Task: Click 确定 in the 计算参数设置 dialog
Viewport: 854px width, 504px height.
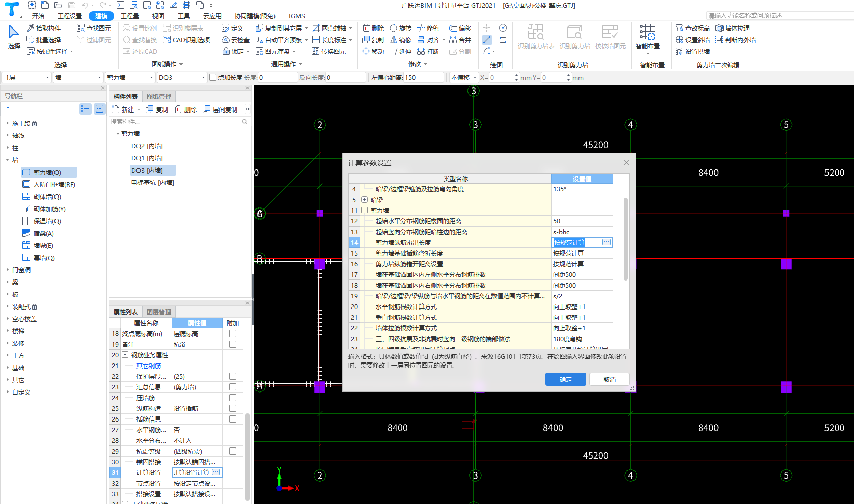Action: pyautogui.click(x=566, y=379)
